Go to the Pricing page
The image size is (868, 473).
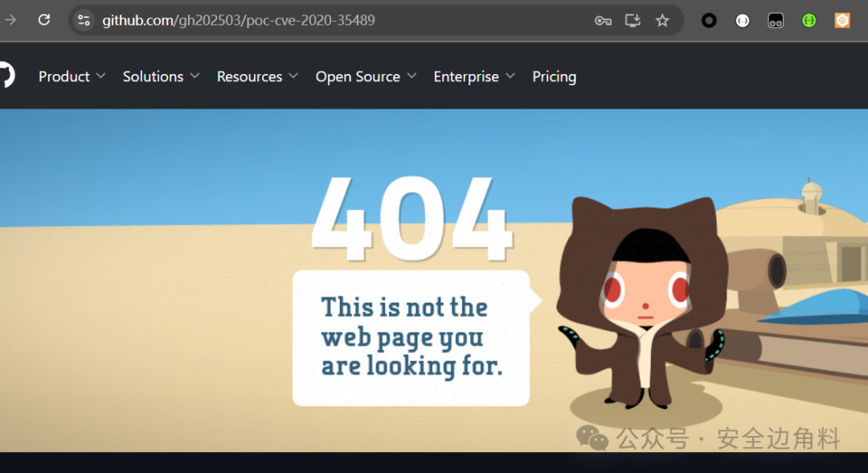554,76
